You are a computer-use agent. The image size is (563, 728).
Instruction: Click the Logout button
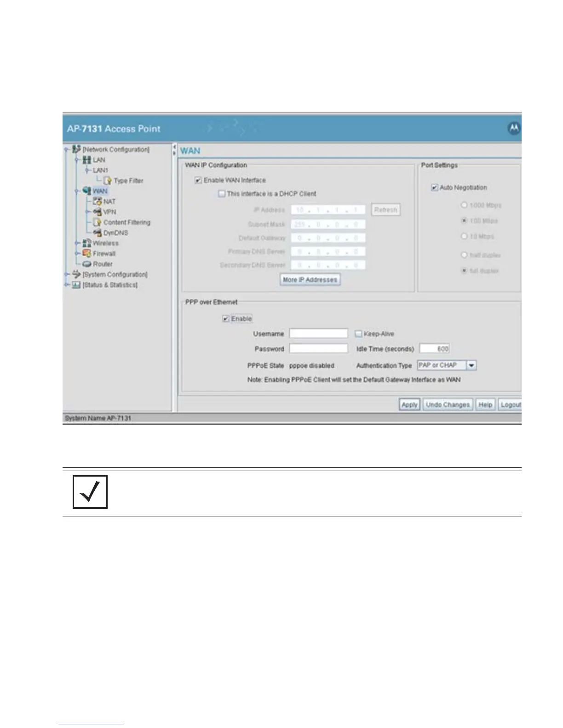[510, 404]
